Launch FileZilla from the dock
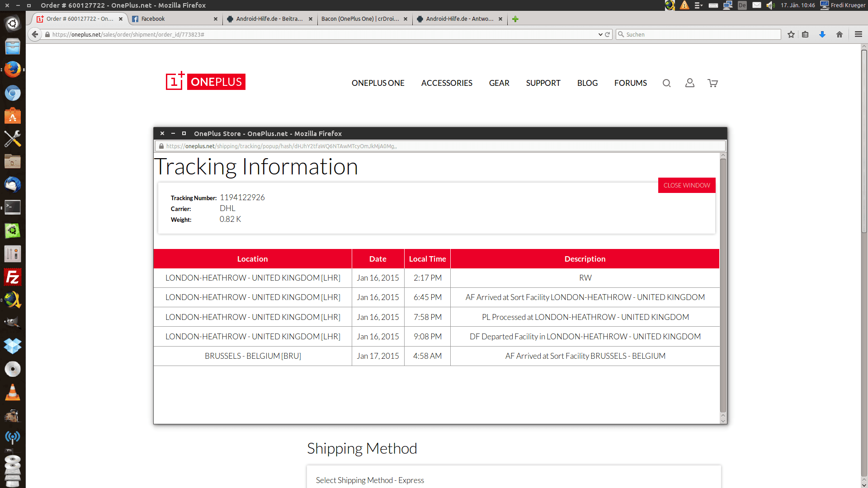The height and width of the screenshot is (488, 868). [13, 277]
